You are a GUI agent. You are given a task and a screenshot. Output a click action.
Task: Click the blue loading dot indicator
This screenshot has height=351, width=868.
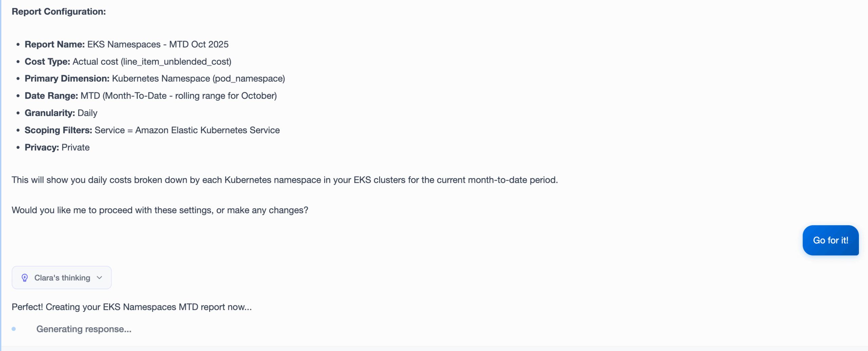point(14,329)
